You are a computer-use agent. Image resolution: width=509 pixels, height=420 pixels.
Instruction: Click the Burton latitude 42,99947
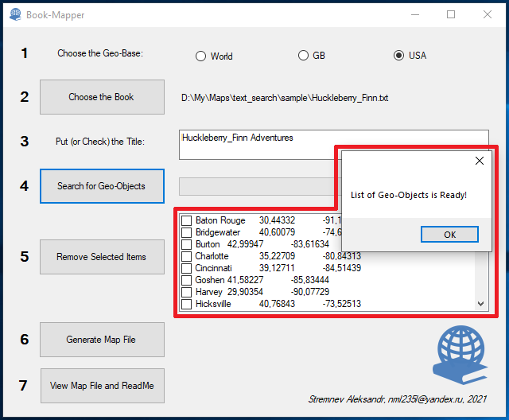click(246, 244)
